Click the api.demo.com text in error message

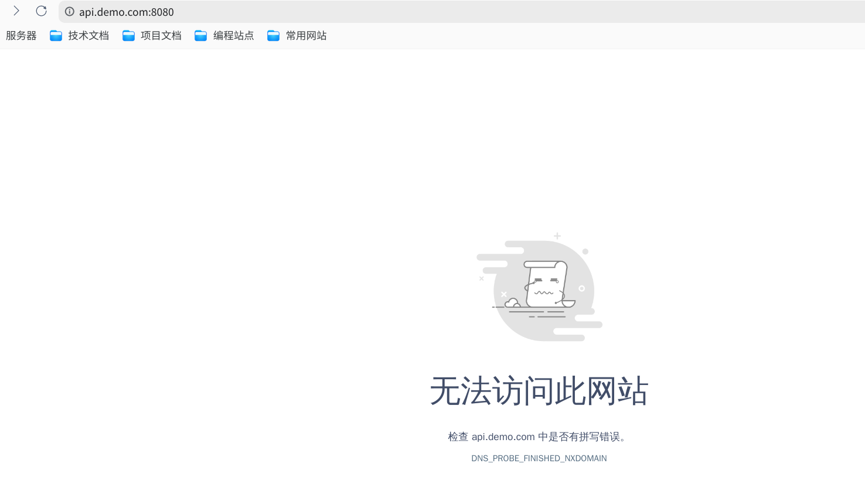tap(503, 437)
